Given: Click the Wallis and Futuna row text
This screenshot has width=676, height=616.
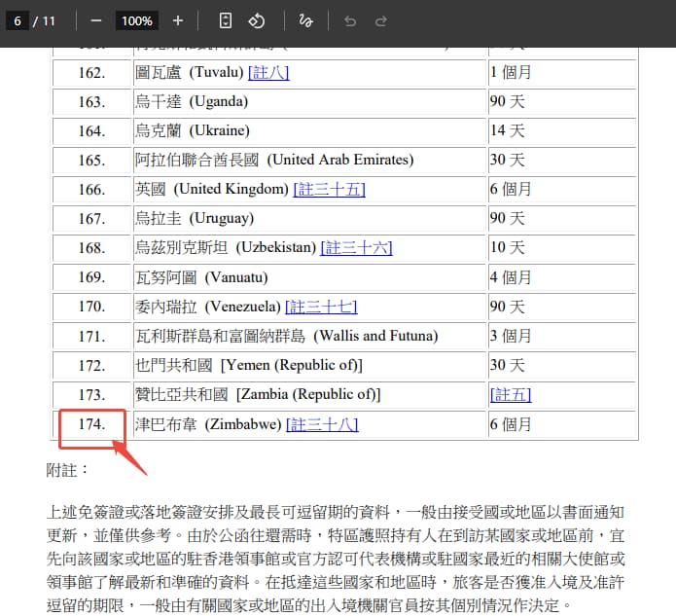Looking at the screenshot, I should 286,336.
